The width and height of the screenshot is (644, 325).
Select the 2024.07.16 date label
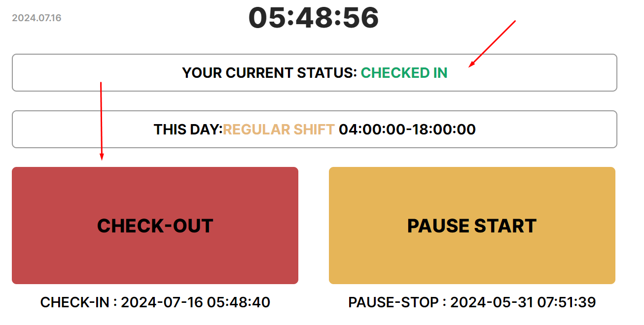click(36, 18)
